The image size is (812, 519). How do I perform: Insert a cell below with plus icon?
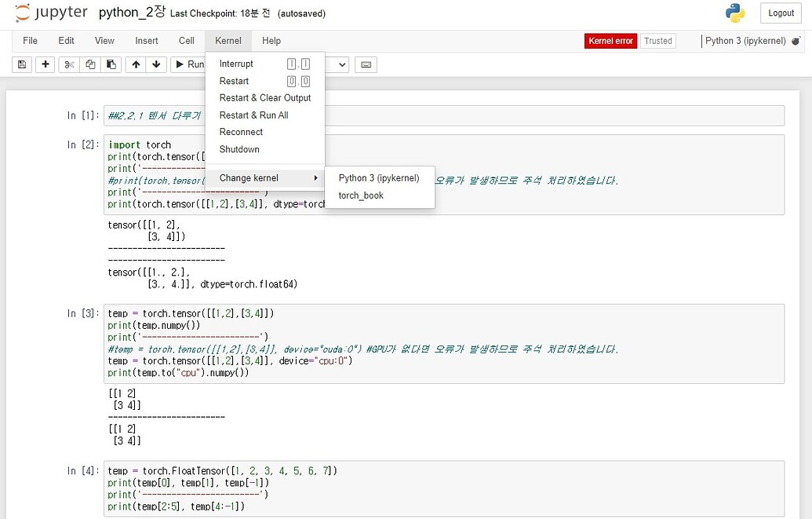45,64
